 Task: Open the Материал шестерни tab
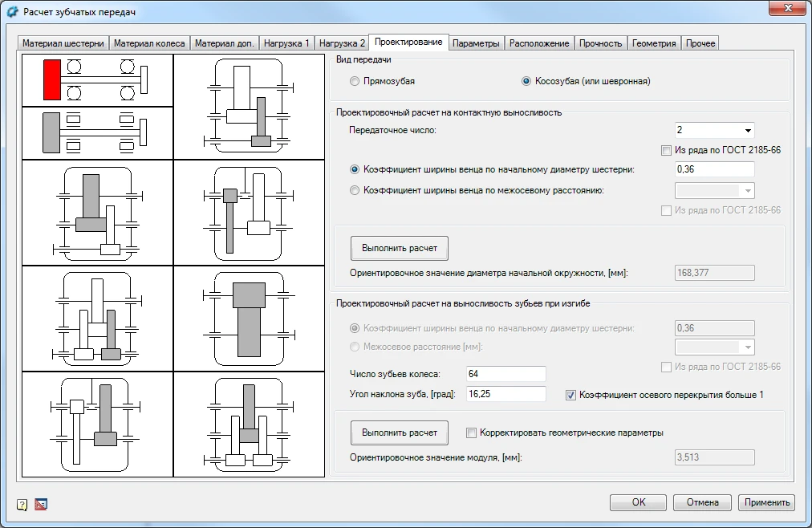[x=63, y=43]
